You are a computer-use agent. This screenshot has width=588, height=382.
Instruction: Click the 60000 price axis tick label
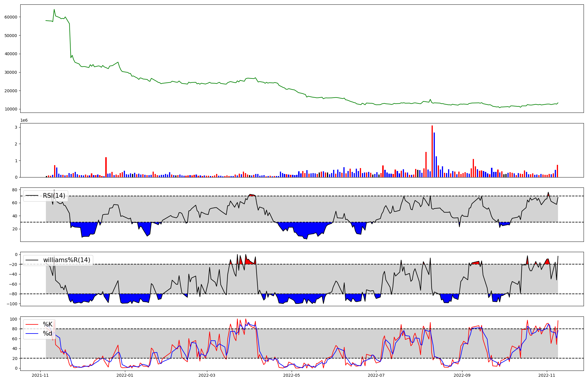click(11, 17)
